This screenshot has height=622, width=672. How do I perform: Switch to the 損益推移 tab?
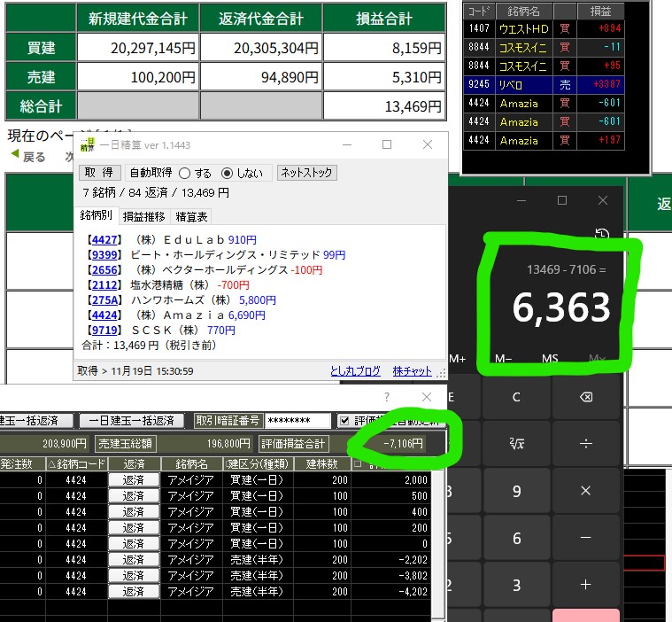(x=145, y=216)
